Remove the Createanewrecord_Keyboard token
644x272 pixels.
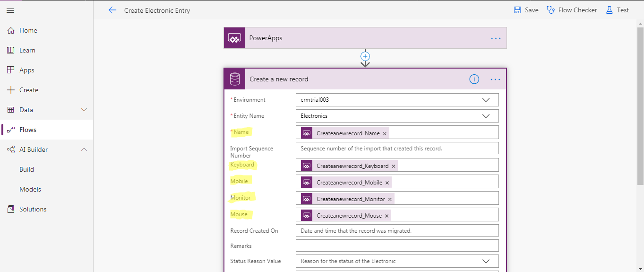[x=394, y=166]
